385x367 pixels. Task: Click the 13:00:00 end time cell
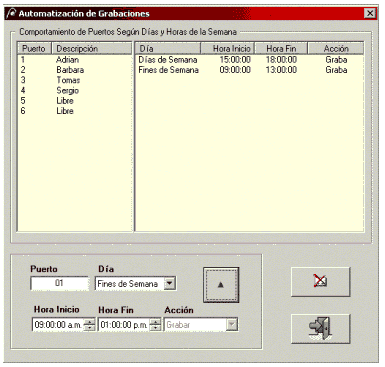pyautogui.click(x=281, y=70)
